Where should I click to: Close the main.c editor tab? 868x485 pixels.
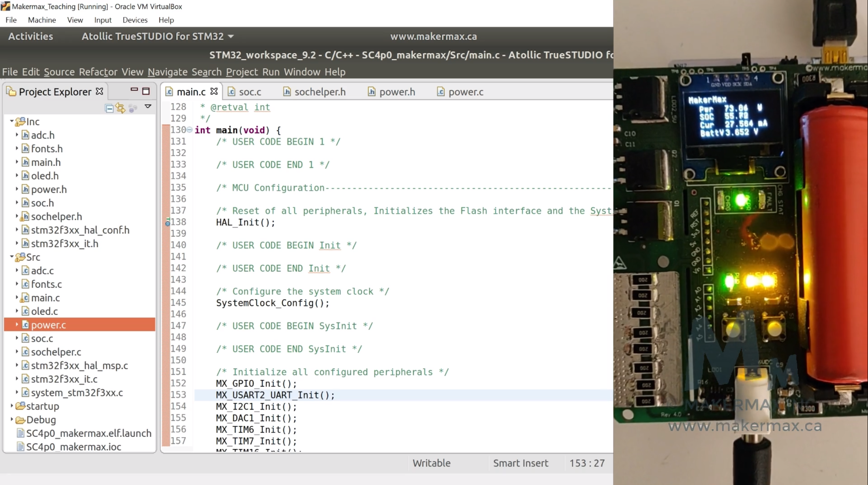(214, 91)
